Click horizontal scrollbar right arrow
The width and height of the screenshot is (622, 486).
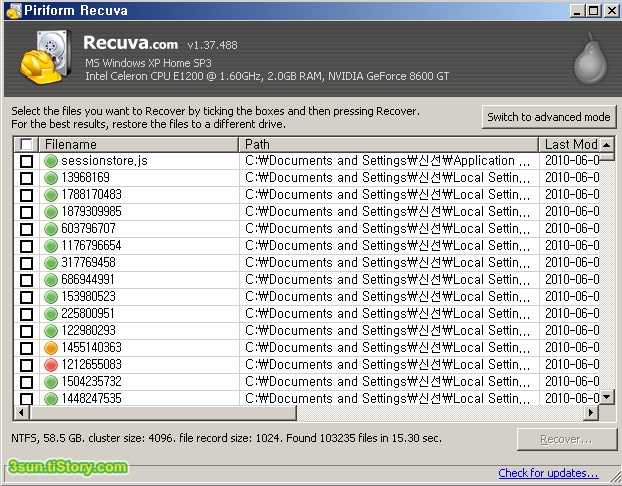[x=591, y=413]
